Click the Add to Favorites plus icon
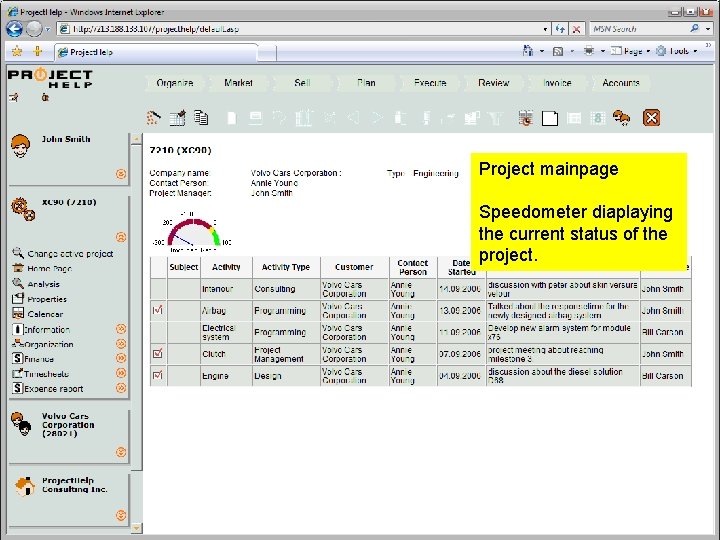Screen dimensions: 720x540 pyautogui.click(x=38, y=51)
